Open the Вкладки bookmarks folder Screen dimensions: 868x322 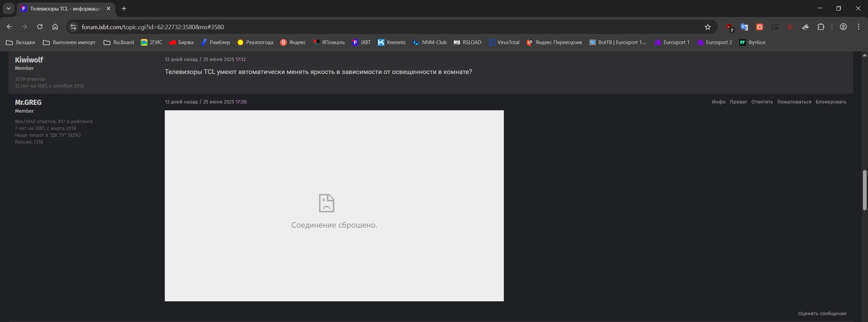point(21,42)
